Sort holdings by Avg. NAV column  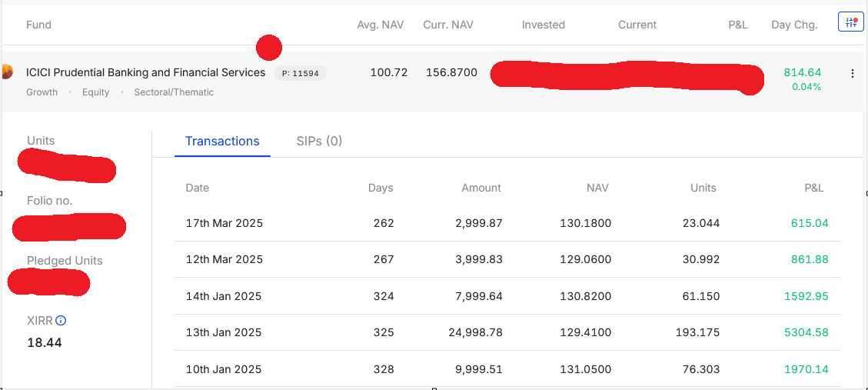(x=380, y=25)
